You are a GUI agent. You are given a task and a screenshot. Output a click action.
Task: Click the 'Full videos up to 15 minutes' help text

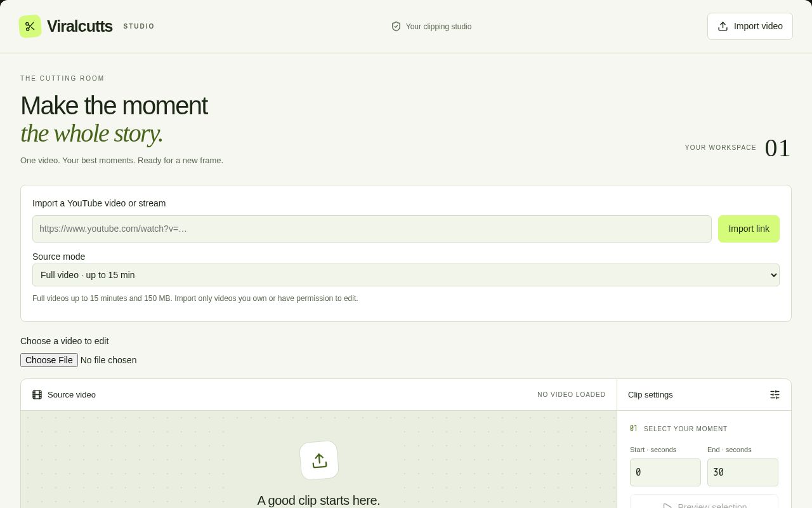click(x=195, y=298)
